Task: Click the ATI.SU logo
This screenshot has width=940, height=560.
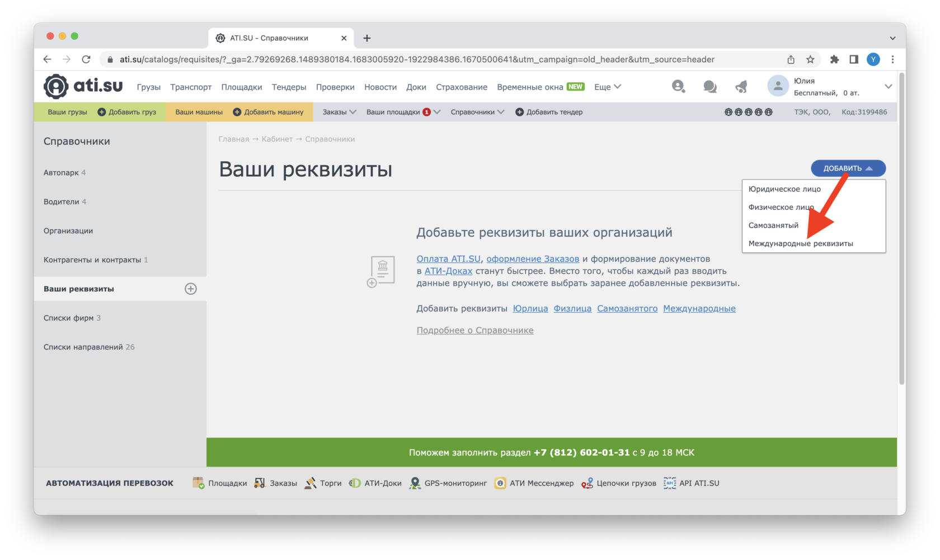Action: click(x=83, y=86)
